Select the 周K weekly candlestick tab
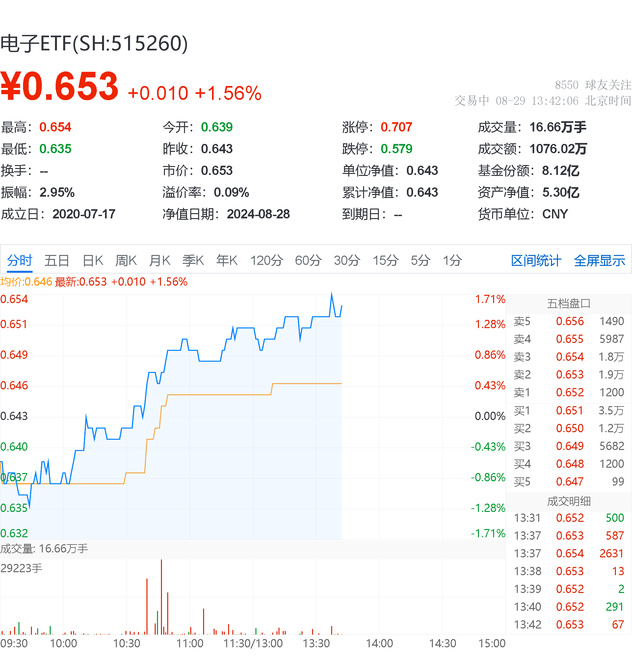 126,261
